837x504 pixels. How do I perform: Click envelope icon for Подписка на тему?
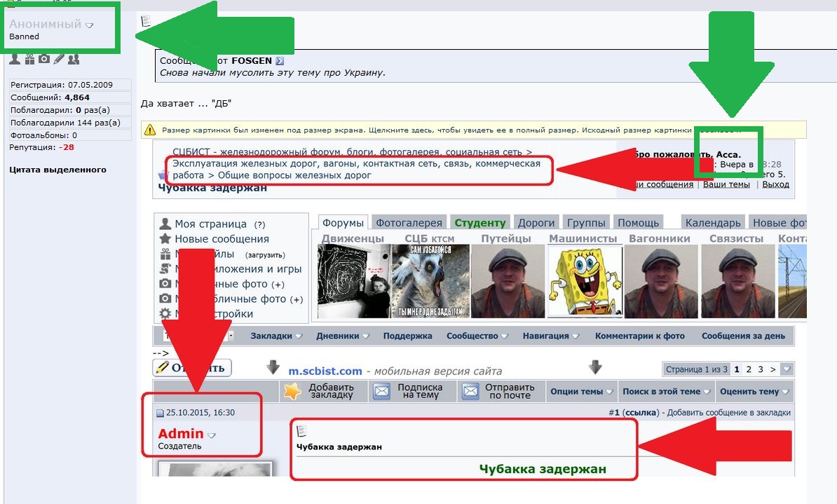pyautogui.click(x=381, y=391)
